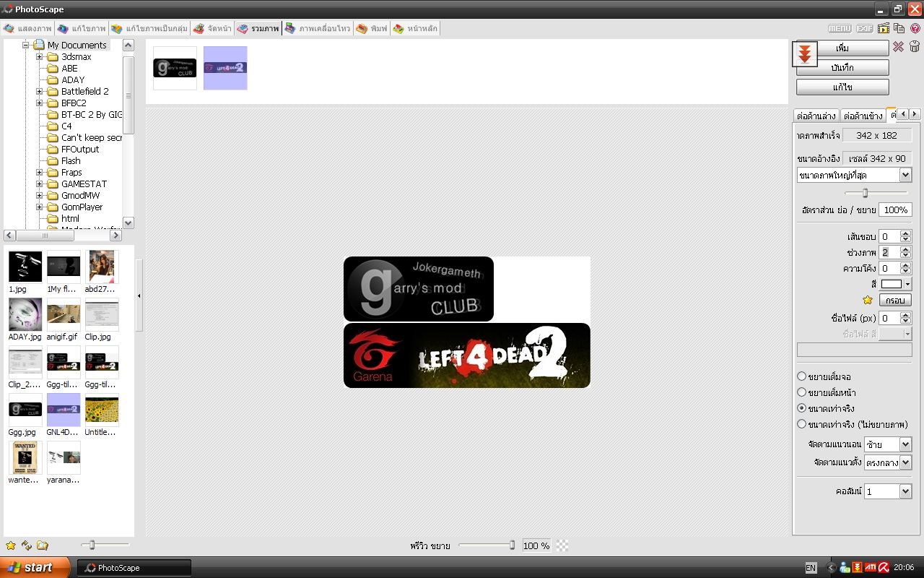Click the EN language indicator in the taskbar
Screen dimensions: 924x578
811,568
